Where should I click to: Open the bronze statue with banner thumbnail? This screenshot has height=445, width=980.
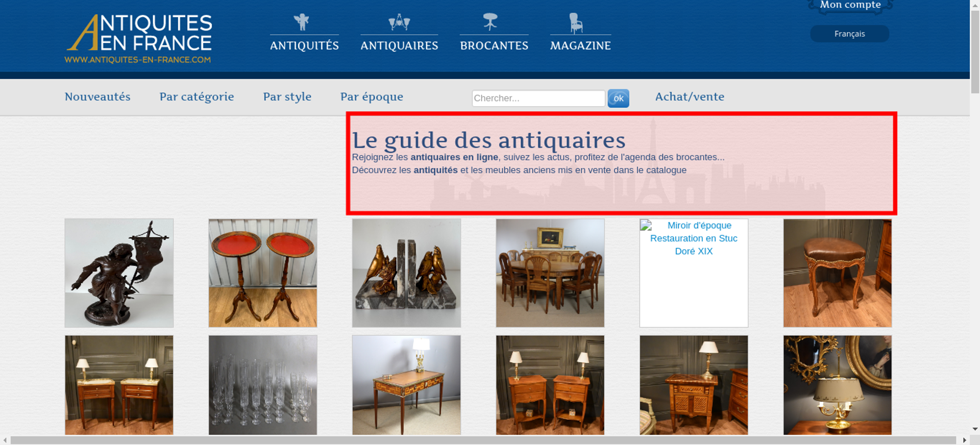click(119, 273)
